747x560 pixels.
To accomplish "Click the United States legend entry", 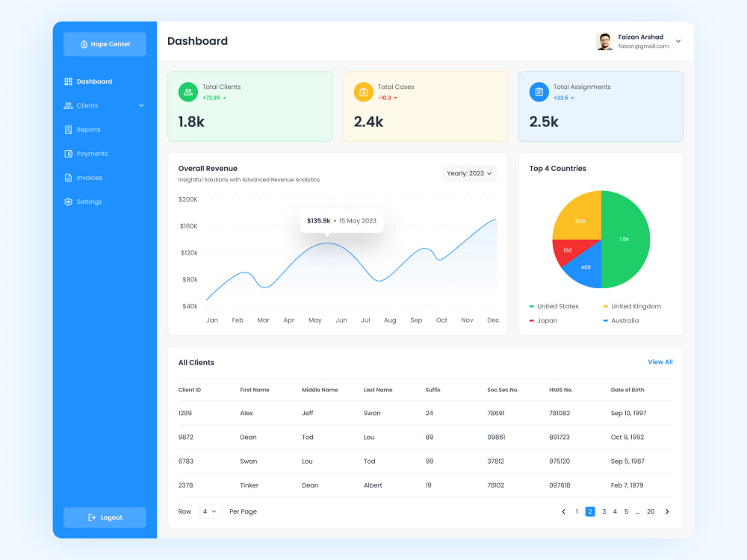I will pyautogui.click(x=554, y=306).
